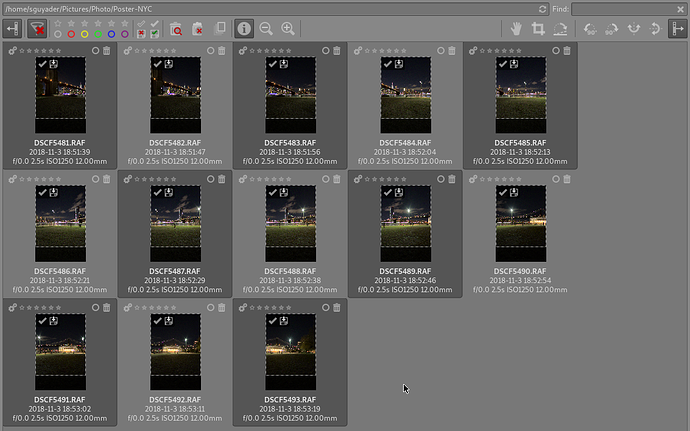
Task: Toggle the filter for images in trash
Action: tap(175, 30)
